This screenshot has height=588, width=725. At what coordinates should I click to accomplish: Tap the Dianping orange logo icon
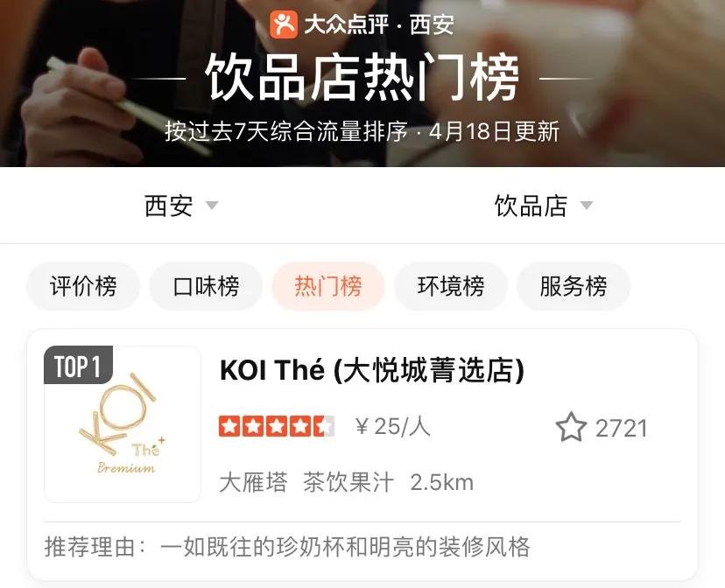(284, 24)
